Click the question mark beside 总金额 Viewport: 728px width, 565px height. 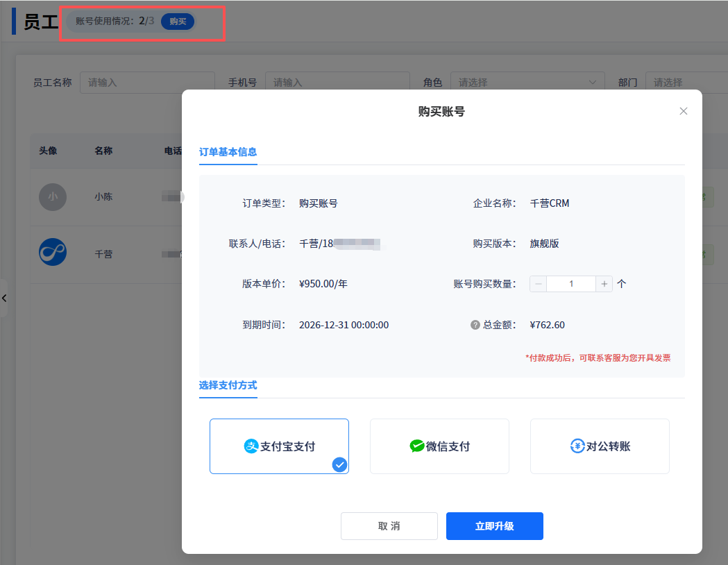(475, 325)
